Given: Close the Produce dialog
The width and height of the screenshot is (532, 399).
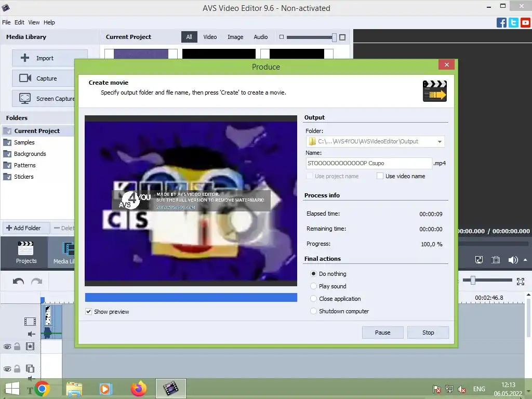Looking at the screenshot, I should pyautogui.click(x=446, y=64).
